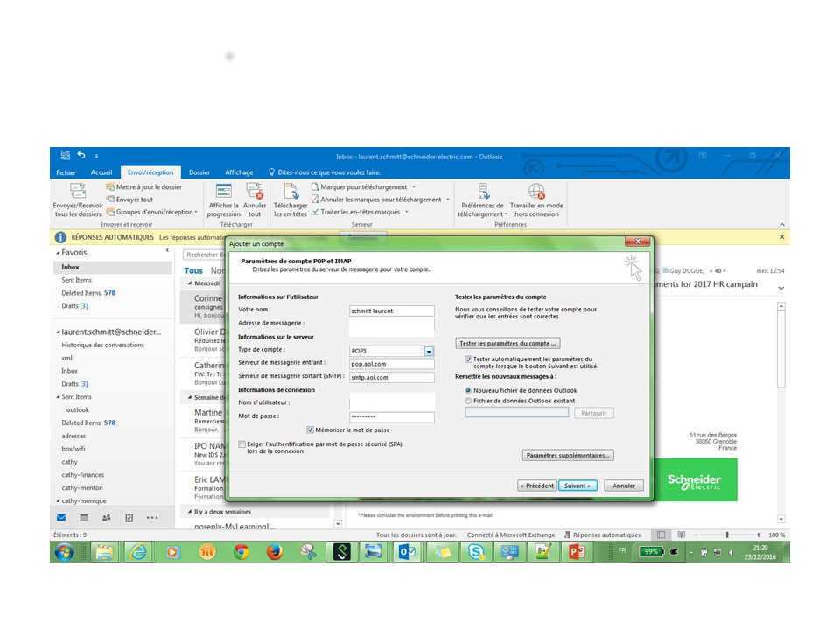Click the Undo arrow in title bar
Viewport: 840px width, 630px height.
81,155
